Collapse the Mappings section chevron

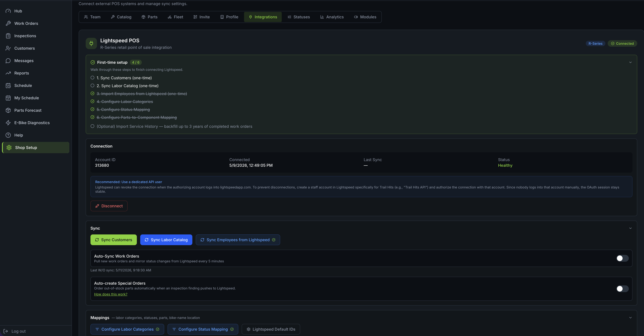(x=630, y=318)
